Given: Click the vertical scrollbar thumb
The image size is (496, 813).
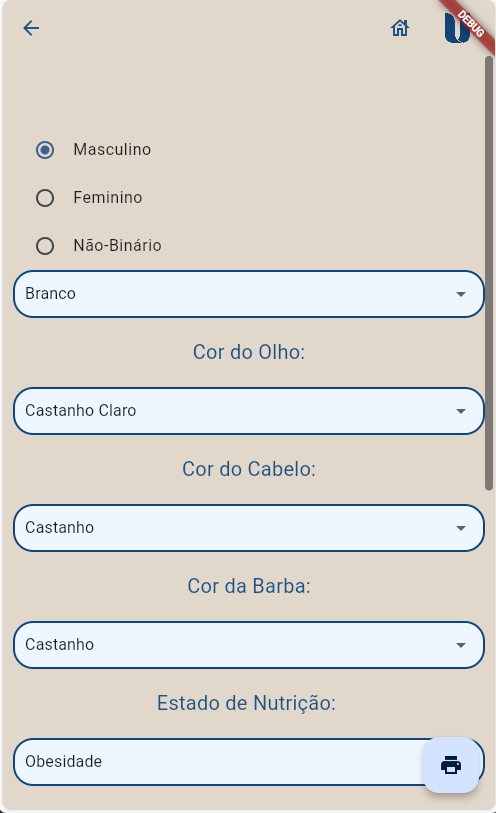Looking at the screenshot, I should 489,273.
